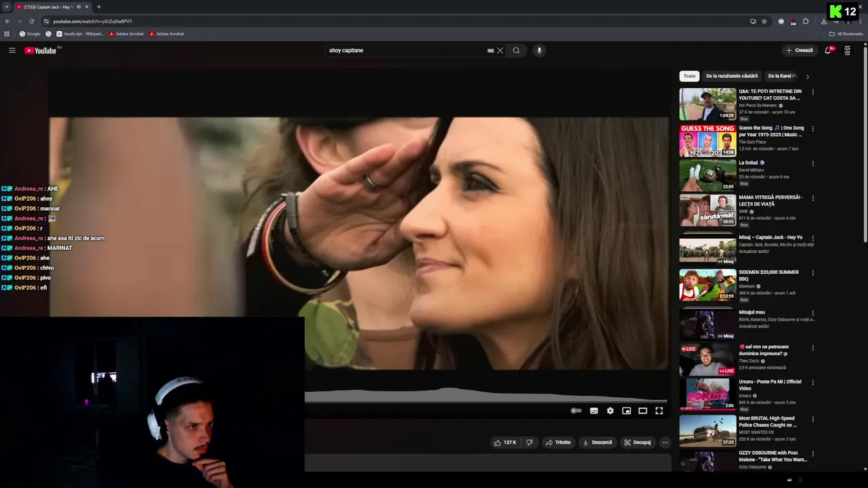Open more actions menu beside Decupaj
This screenshot has height=488, width=868.
[665, 443]
